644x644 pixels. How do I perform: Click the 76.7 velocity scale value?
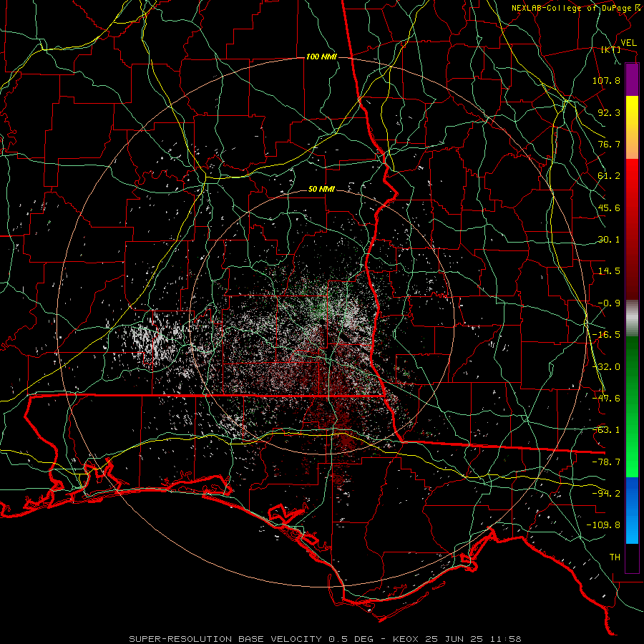(609, 144)
